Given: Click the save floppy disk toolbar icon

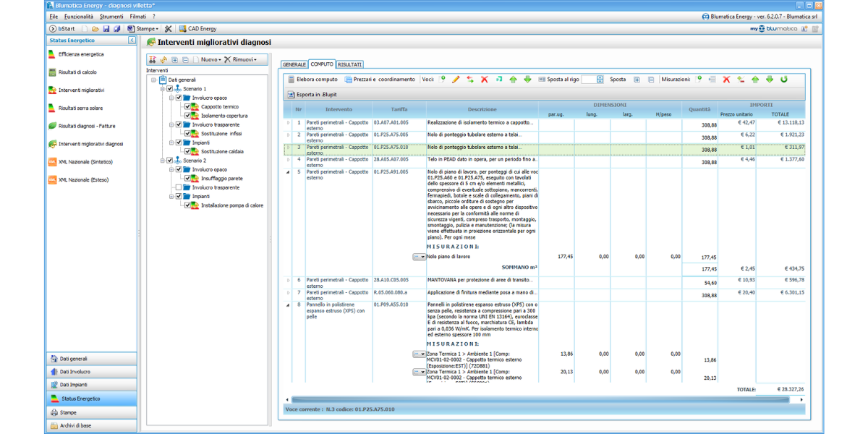Looking at the screenshot, I should [x=106, y=29].
